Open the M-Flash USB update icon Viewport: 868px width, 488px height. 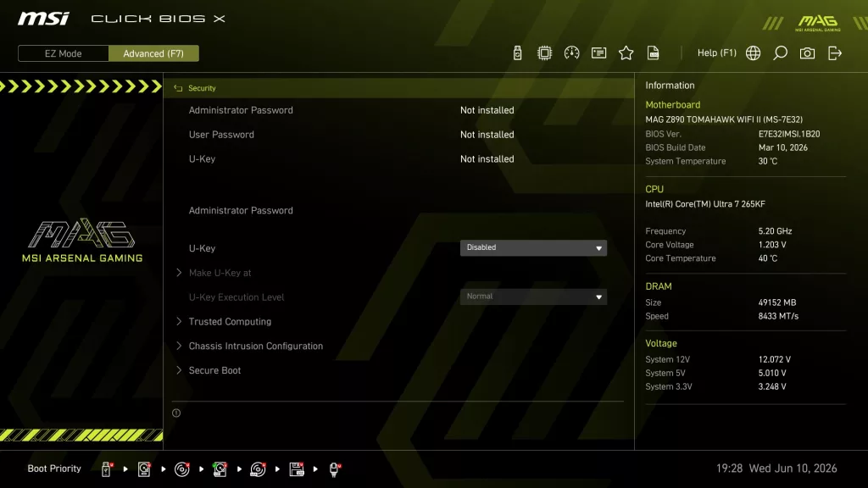click(x=518, y=53)
